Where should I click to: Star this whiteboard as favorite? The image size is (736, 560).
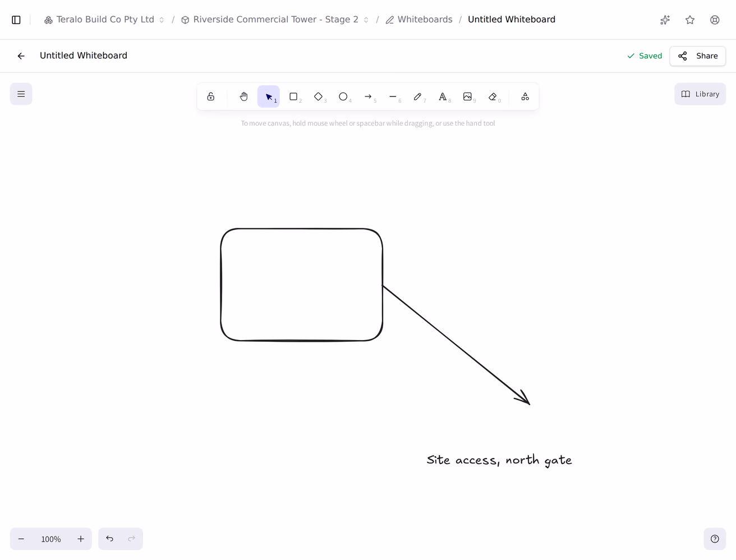point(690,20)
